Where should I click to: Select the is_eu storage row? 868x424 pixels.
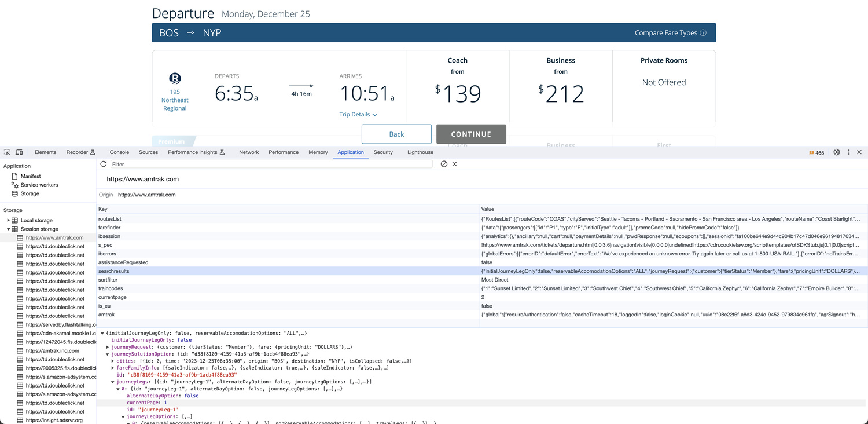tap(482, 306)
